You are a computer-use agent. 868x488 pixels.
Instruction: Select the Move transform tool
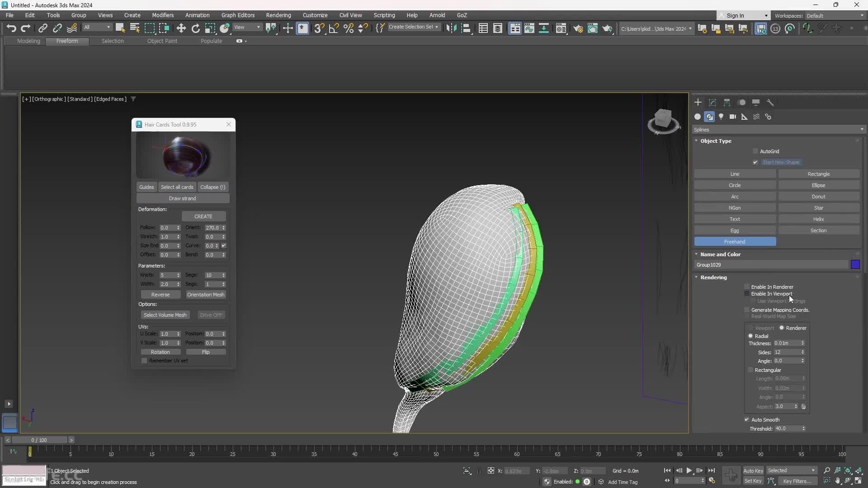(x=181, y=28)
